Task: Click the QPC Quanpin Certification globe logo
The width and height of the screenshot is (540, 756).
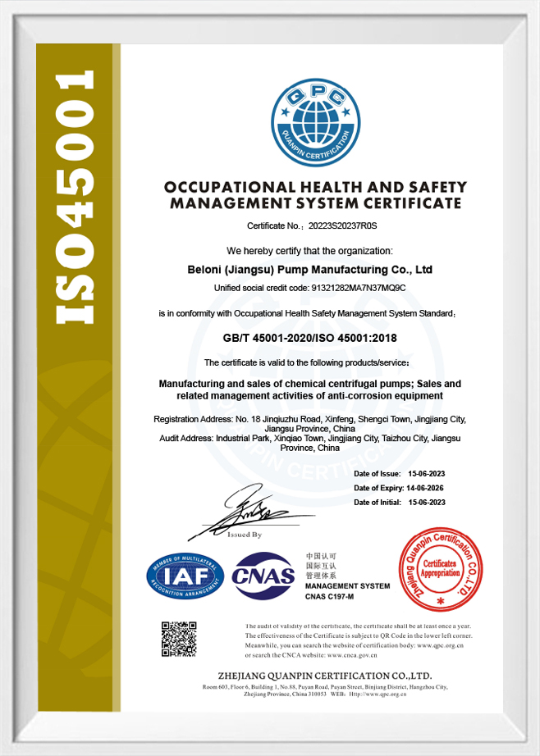Action: [316, 122]
